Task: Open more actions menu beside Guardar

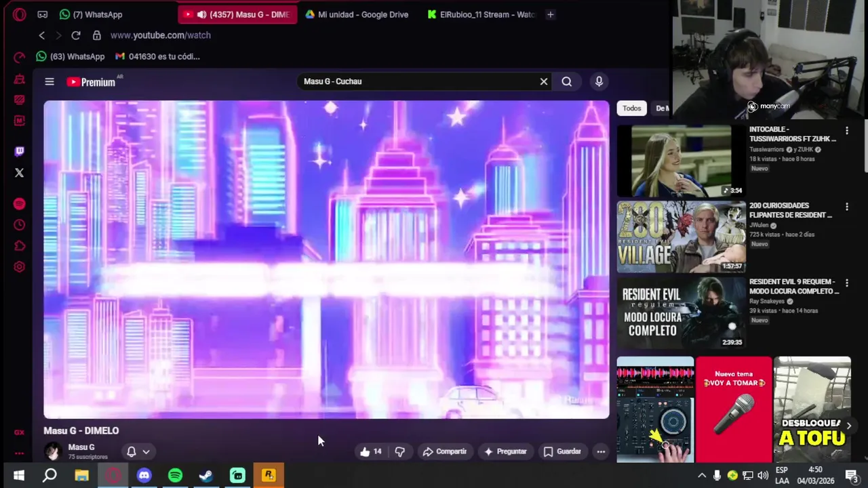Action: click(x=601, y=451)
